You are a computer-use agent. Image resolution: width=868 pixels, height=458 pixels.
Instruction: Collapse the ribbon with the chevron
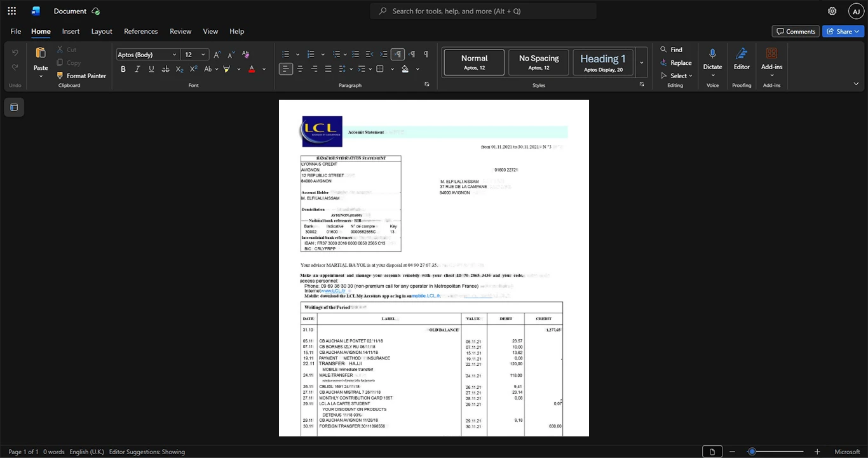856,84
